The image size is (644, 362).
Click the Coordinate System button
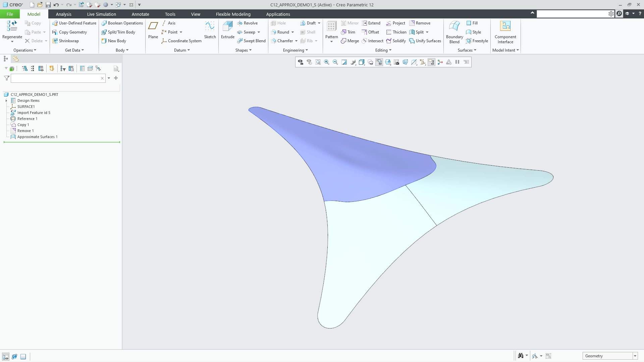click(181, 41)
